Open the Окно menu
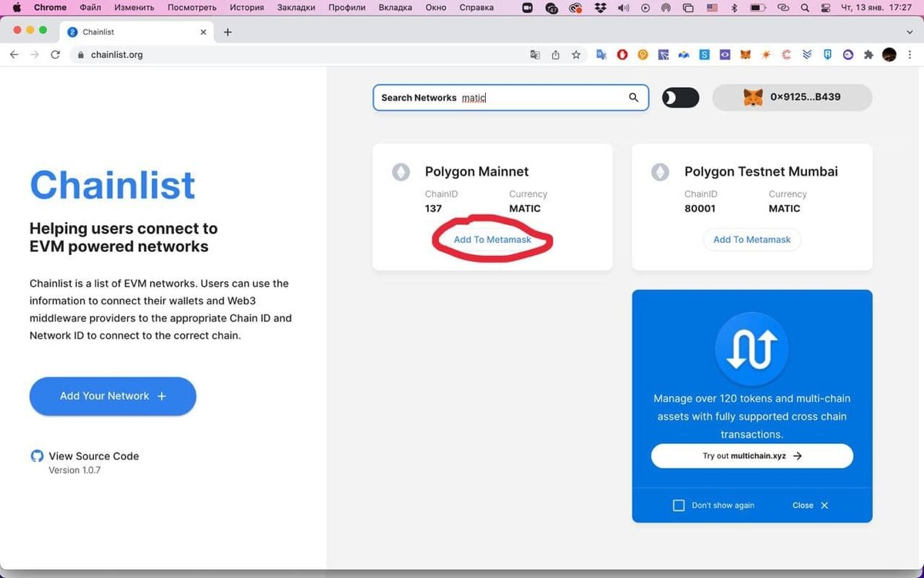This screenshot has height=578, width=924. (x=435, y=8)
